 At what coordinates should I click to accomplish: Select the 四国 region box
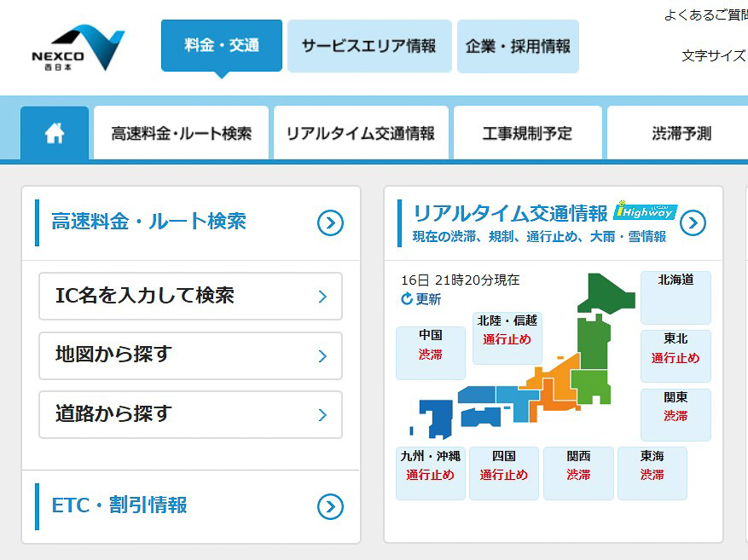pos(504,473)
